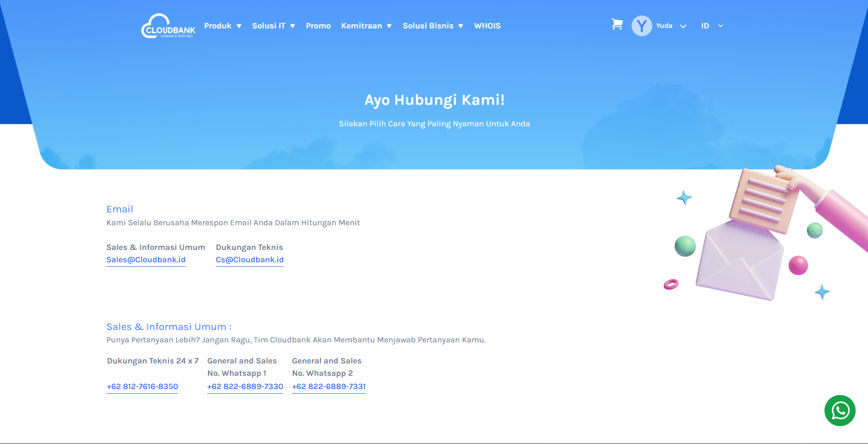Expand the Yuda account chevron
The height and width of the screenshot is (444, 868).
[683, 27]
